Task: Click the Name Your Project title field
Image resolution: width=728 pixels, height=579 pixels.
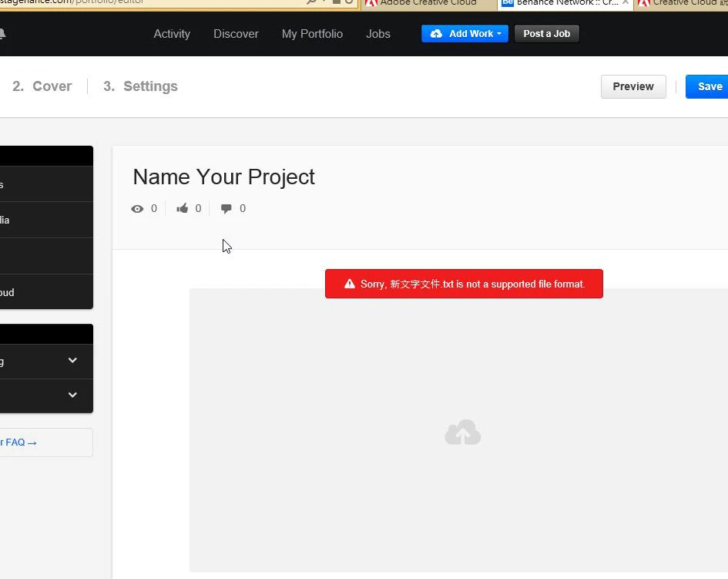Action: coord(223,177)
